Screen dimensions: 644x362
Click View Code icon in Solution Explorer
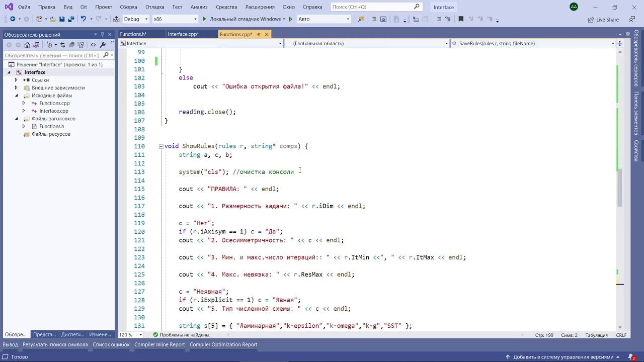coord(93,45)
